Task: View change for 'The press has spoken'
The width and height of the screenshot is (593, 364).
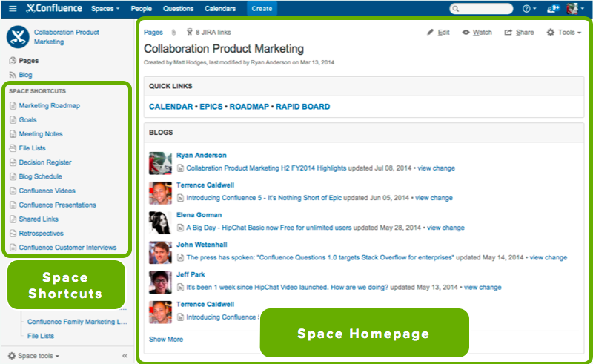Action: click(549, 257)
